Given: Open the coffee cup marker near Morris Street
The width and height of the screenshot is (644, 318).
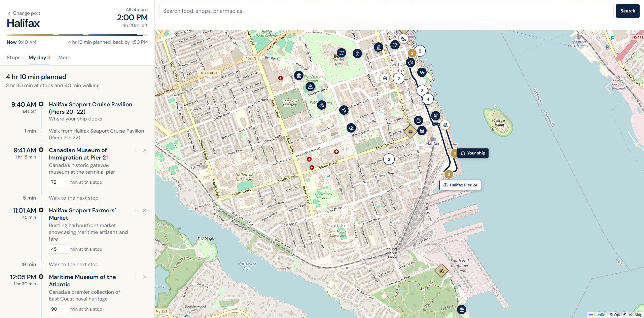Looking at the screenshot, I should [x=418, y=120].
